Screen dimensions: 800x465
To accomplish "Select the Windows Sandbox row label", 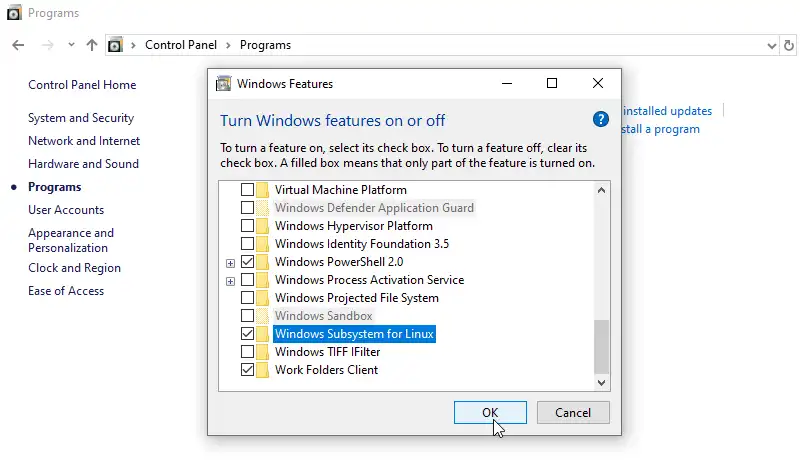I will 323,316.
